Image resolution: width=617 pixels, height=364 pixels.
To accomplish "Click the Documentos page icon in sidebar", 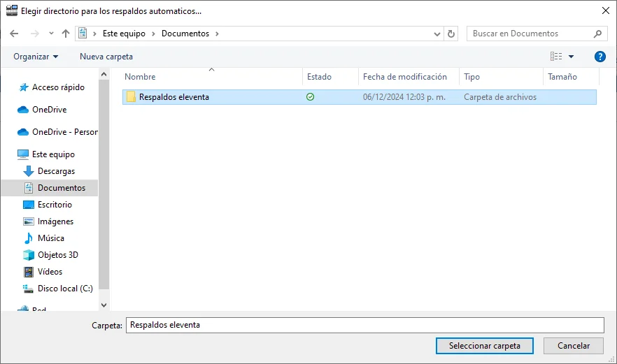I will pyautogui.click(x=29, y=188).
